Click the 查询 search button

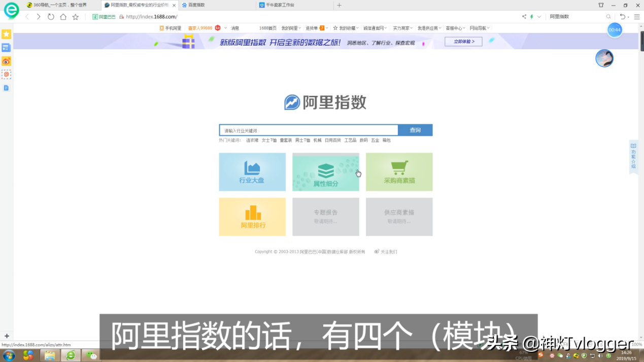point(415,130)
